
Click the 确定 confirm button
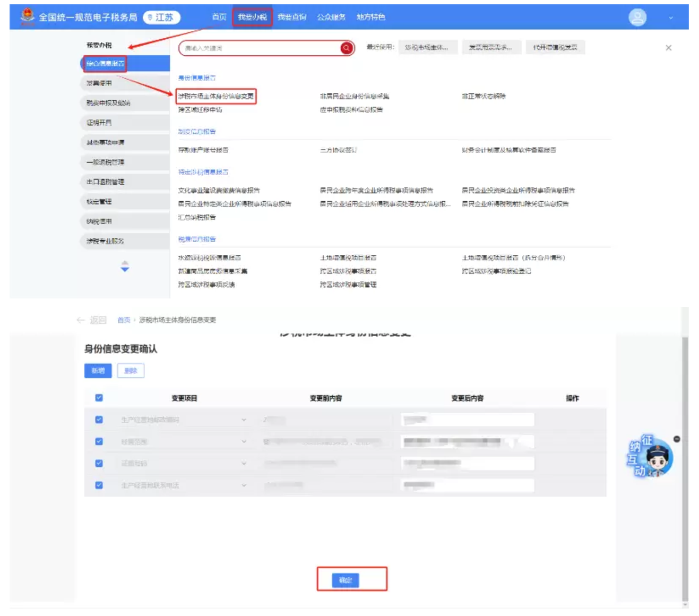346,580
